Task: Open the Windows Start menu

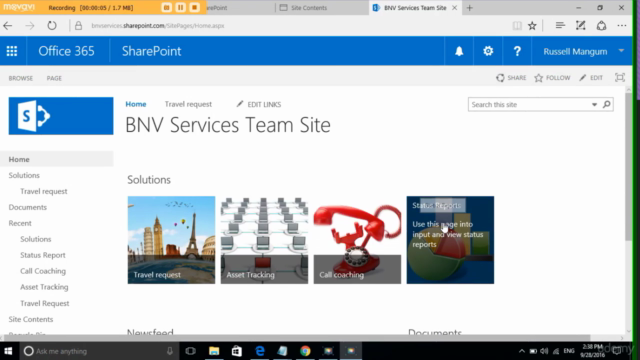Action: 8,351
